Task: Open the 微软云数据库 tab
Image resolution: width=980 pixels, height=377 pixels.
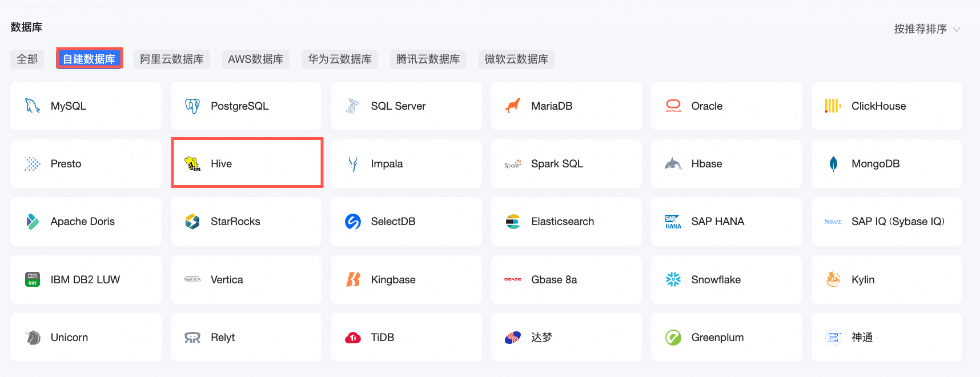Action: 516,59
